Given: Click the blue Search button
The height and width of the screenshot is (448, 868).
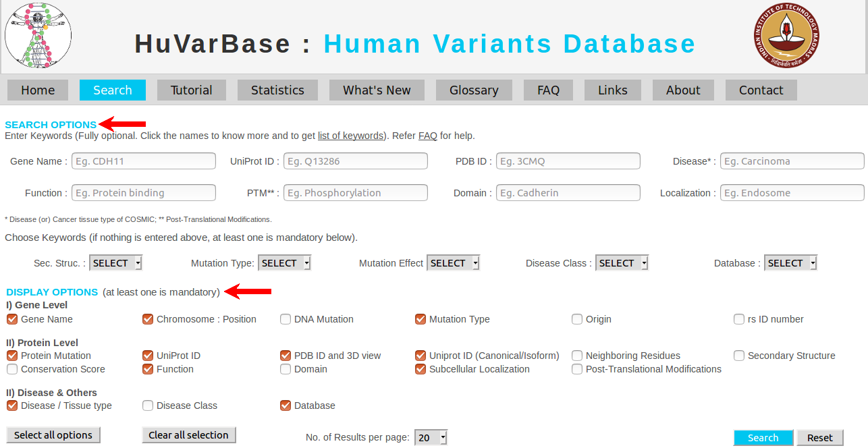Looking at the screenshot, I should click(763, 438).
